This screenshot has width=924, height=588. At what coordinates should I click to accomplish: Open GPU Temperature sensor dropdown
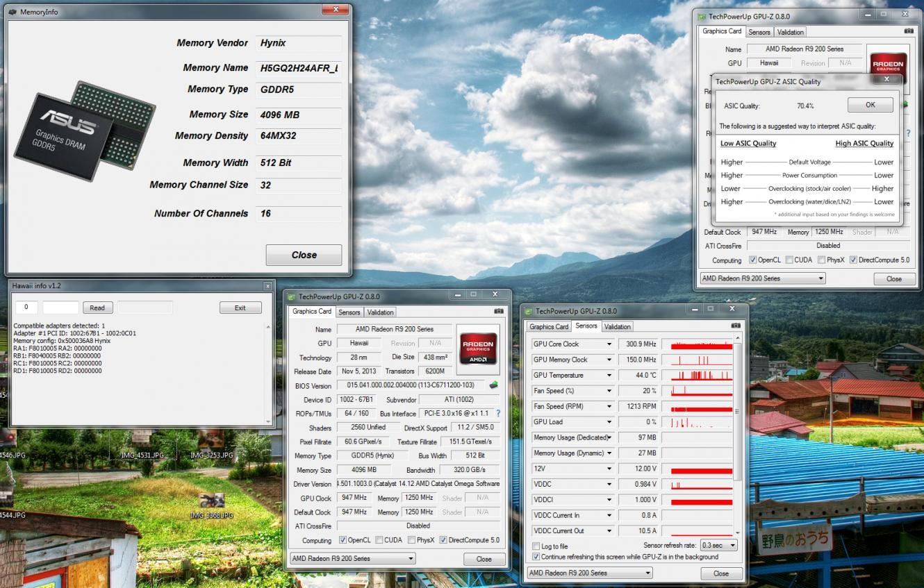(x=609, y=376)
